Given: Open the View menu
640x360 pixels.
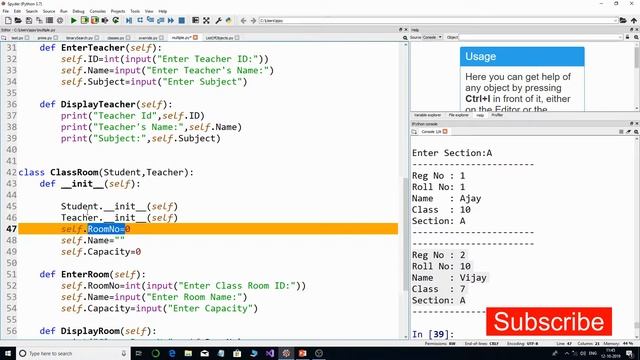Looking at the screenshot, I should (x=149, y=11).
